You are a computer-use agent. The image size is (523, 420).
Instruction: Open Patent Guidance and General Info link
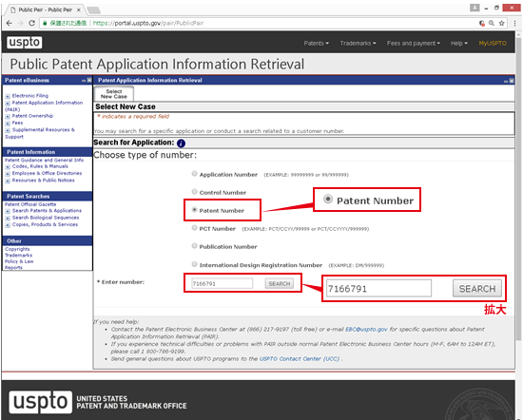click(44, 160)
